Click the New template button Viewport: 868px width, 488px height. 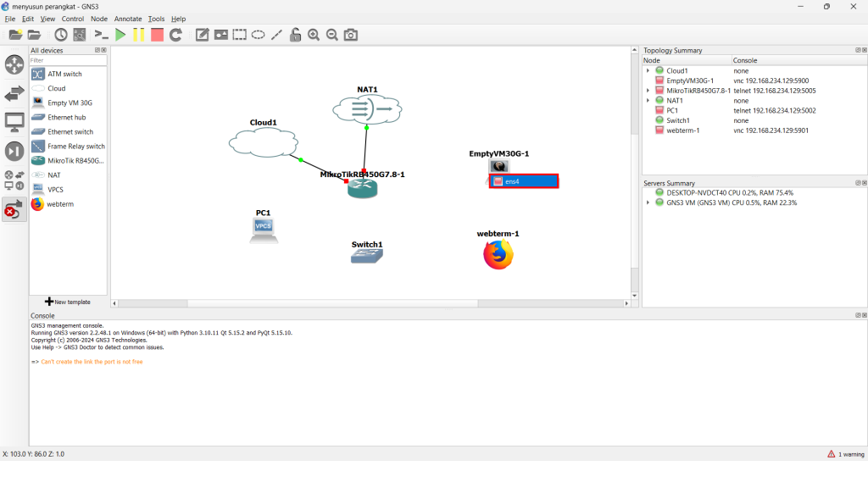(x=68, y=302)
